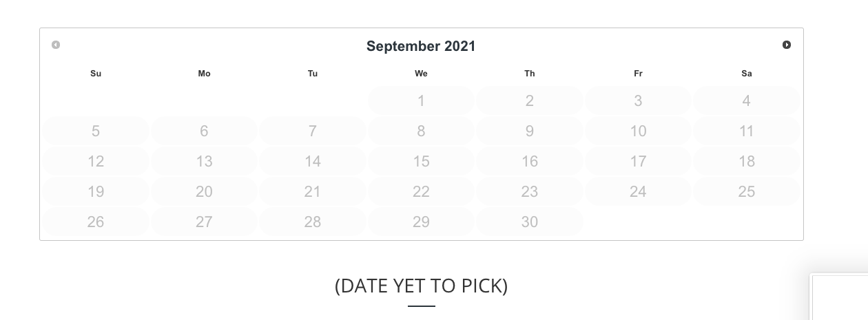Select Saturday September 4
868x320 pixels.
[746, 101]
